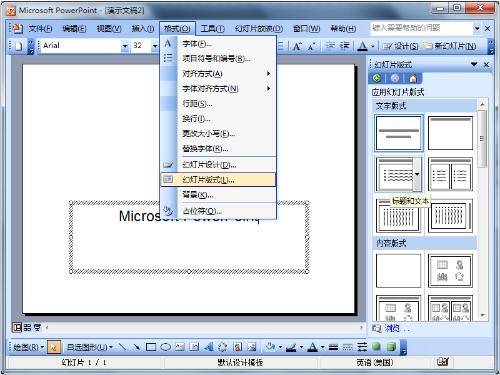The height and width of the screenshot is (375, 500).
Task: Select the Line tool in the drawing toolbar
Action: [x=122, y=347]
